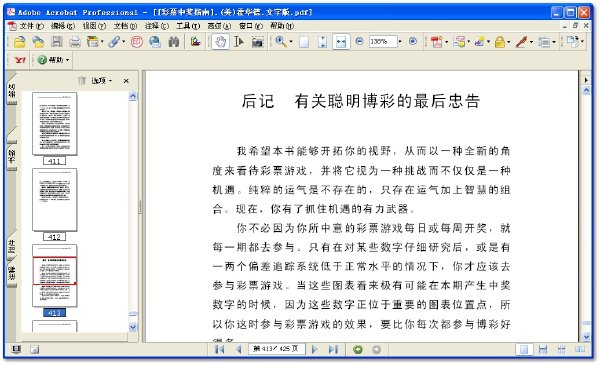600x365 pixels.
Task: Go to previous page button
Action: pos(239,349)
